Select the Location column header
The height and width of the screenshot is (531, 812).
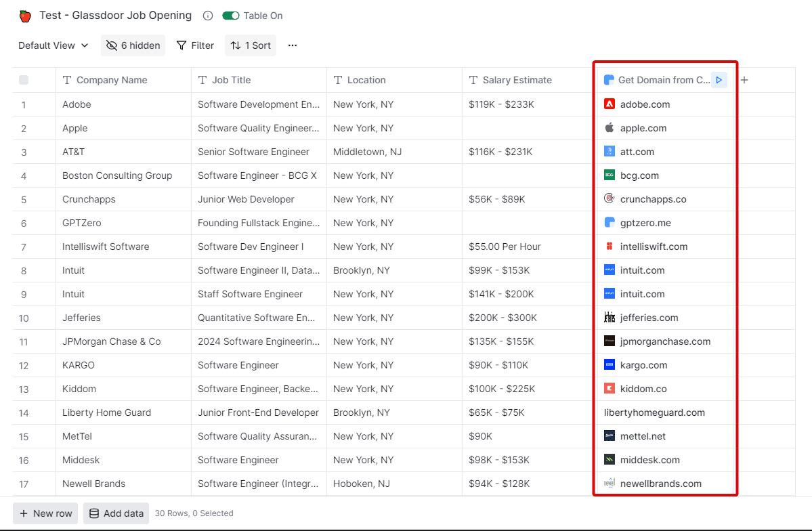click(395, 80)
